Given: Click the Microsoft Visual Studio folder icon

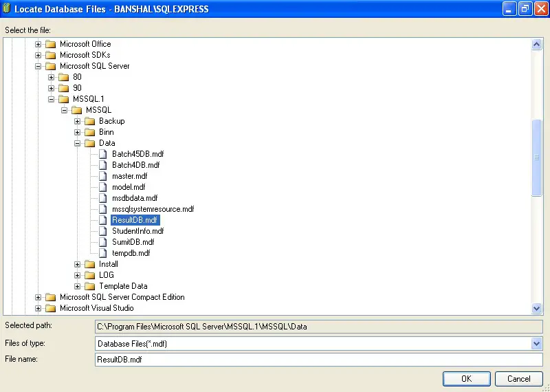Looking at the screenshot, I should [x=51, y=309].
